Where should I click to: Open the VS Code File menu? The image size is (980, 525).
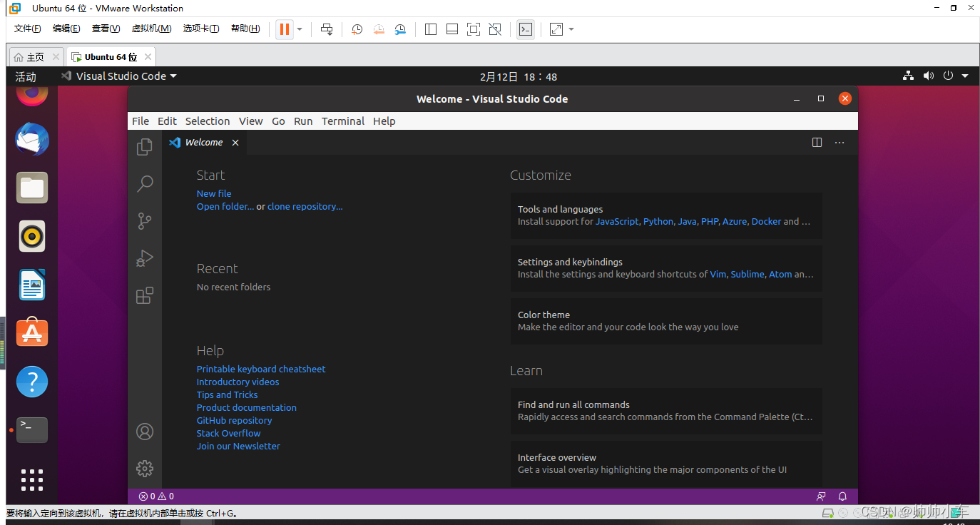(141, 121)
